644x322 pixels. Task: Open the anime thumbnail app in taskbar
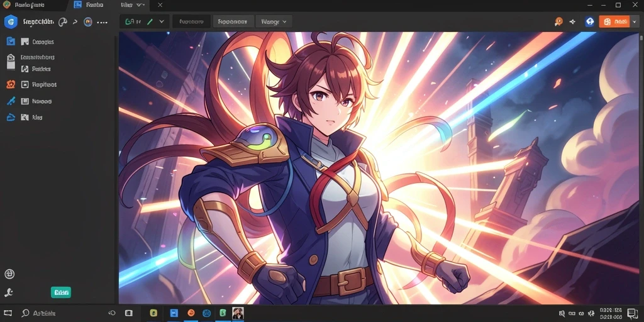click(x=238, y=313)
